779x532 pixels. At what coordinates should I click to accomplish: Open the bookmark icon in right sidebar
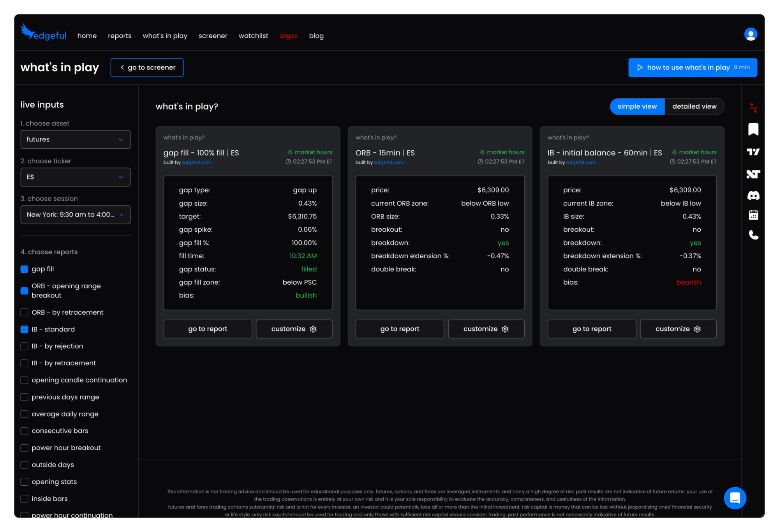point(753,129)
